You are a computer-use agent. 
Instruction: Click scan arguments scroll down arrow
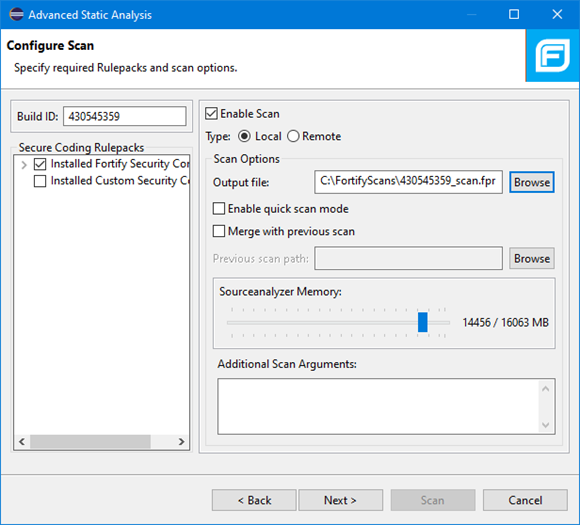546,425
